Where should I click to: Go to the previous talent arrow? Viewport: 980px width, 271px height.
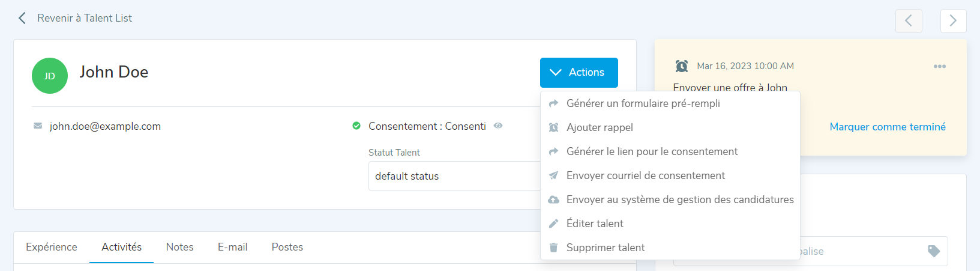[909, 21]
